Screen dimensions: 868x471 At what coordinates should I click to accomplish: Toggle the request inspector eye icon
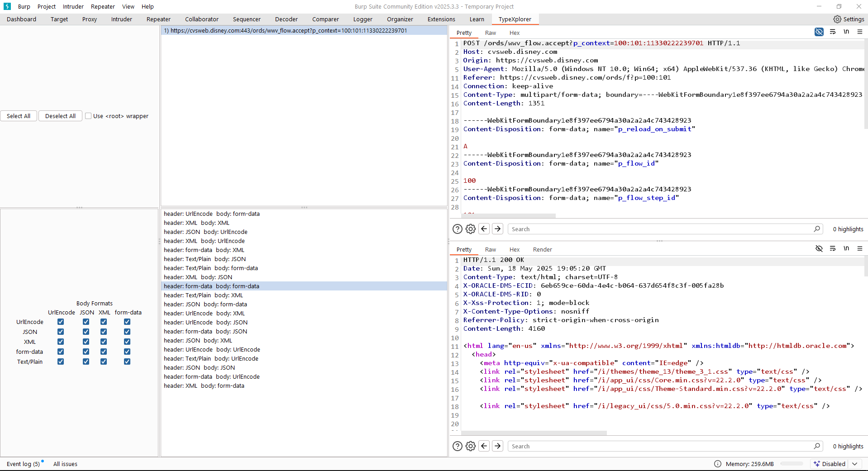[819, 32]
